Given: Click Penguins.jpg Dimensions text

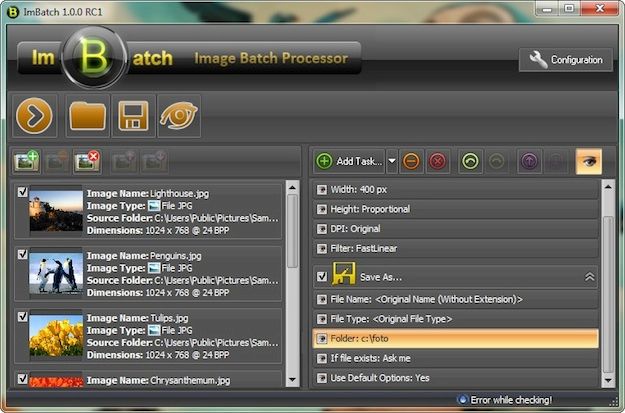Looking at the screenshot, I should 158,293.
